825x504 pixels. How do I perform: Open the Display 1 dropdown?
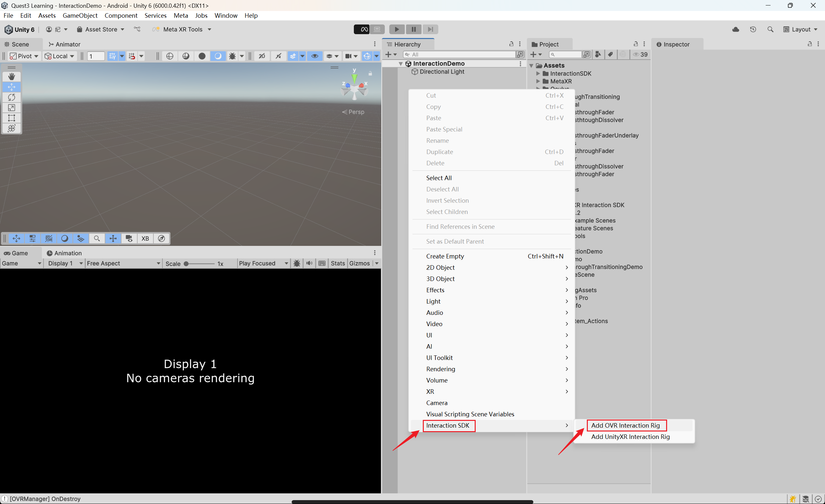[65, 263]
